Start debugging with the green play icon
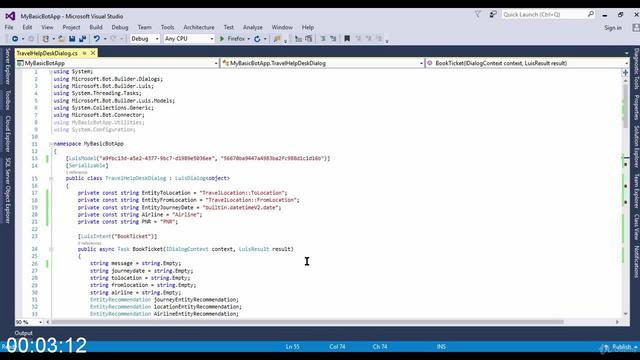 click(222, 39)
